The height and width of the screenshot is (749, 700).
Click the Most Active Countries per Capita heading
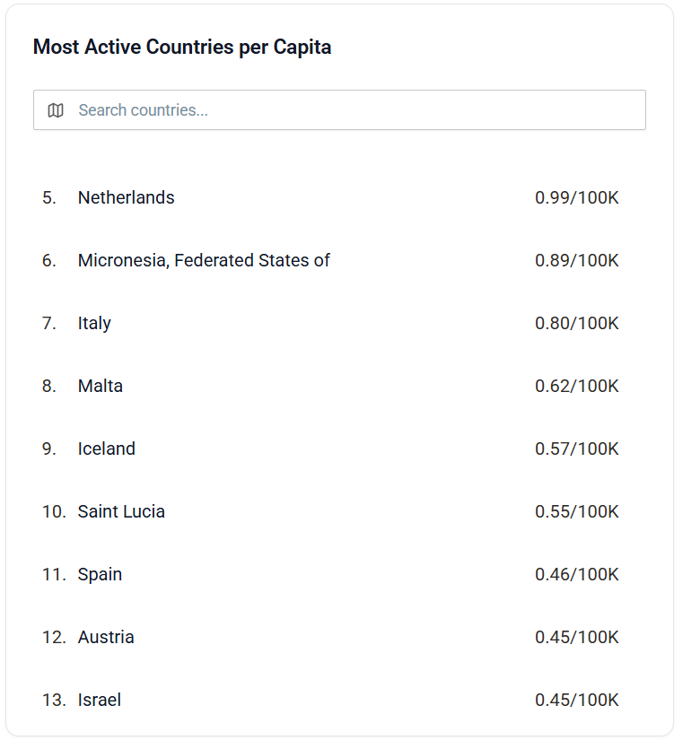pyautogui.click(x=182, y=48)
